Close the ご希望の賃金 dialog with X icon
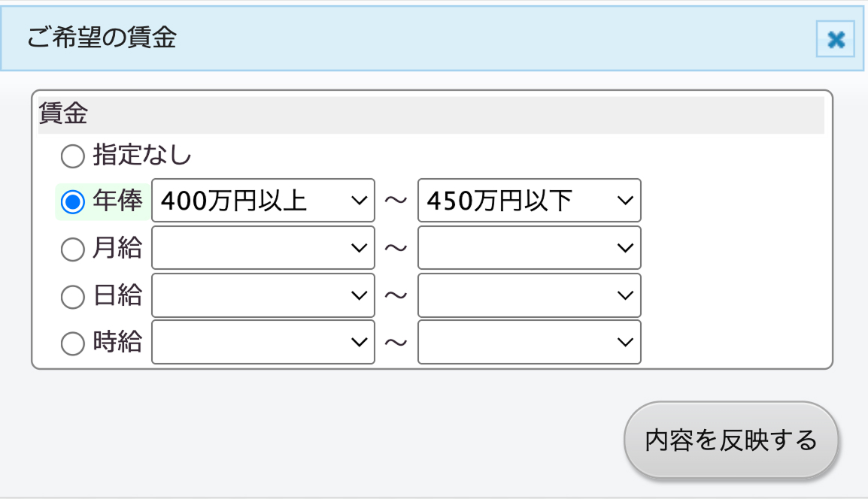868x499 pixels. [x=836, y=39]
